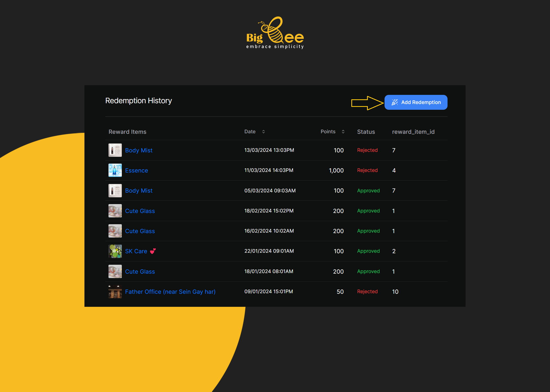Click reward_item_id 4 in Essence row
The height and width of the screenshot is (392, 550).
(394, 170)
